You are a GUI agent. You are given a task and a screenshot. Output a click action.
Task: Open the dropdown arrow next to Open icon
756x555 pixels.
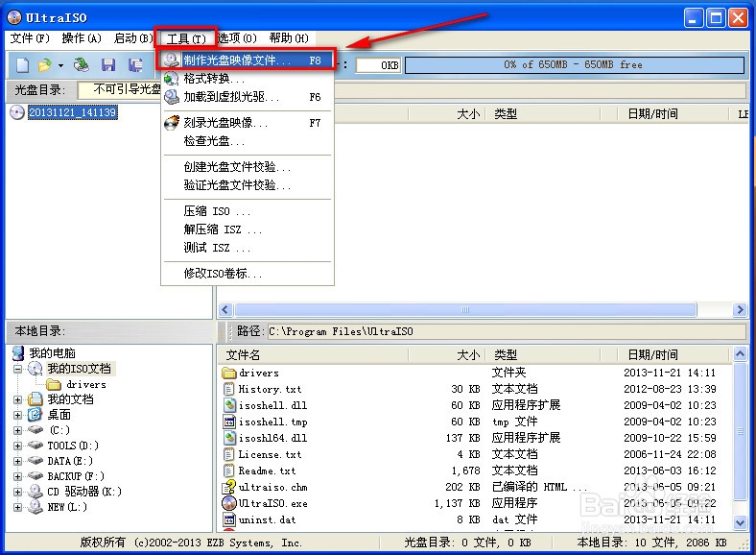[60, 65]
